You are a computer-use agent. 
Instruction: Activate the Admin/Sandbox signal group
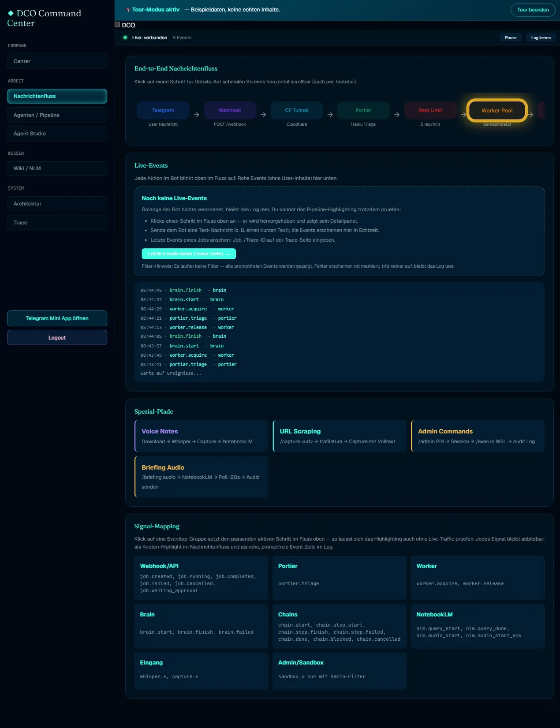pyautogui.click(x=340, y=671)
